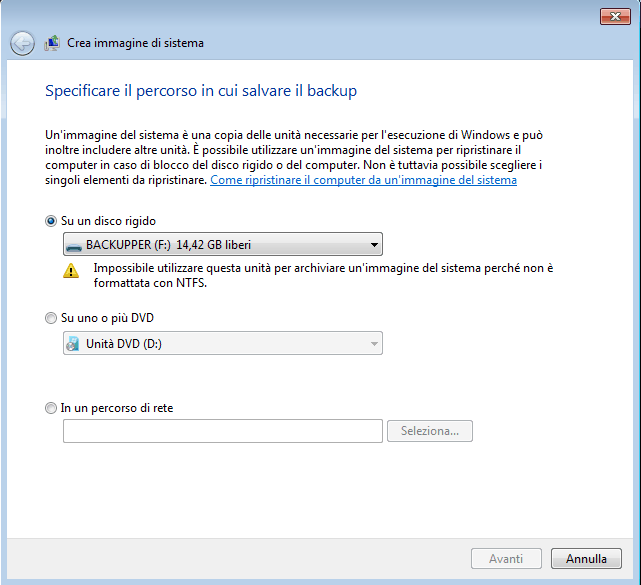Image resolution: width=641 pixels, height=585 pixels.
Task: Click the yellow warning triangle icon
Action: click(71, 270)
